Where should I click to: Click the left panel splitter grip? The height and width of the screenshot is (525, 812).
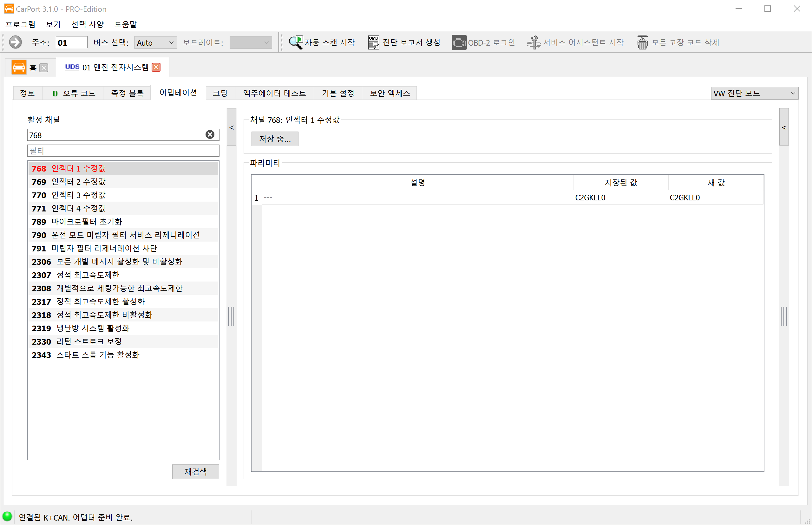click(x=231, y=316)
